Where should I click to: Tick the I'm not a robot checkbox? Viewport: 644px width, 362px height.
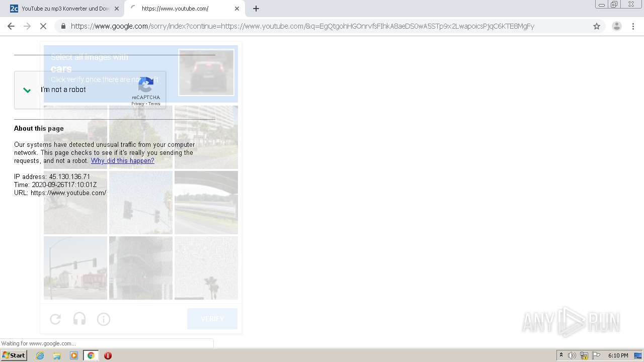coord(27,90)
